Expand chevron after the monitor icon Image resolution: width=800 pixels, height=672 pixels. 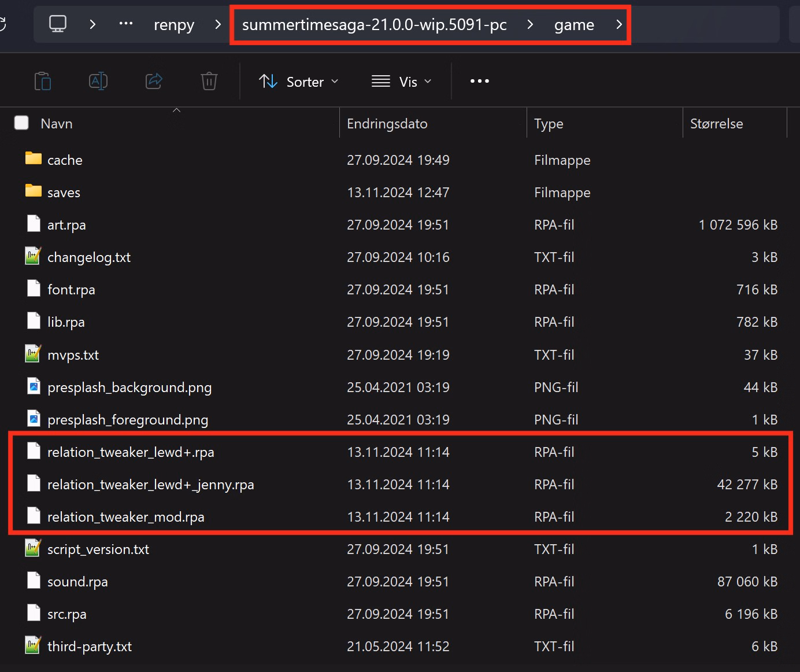click(92, 24)
